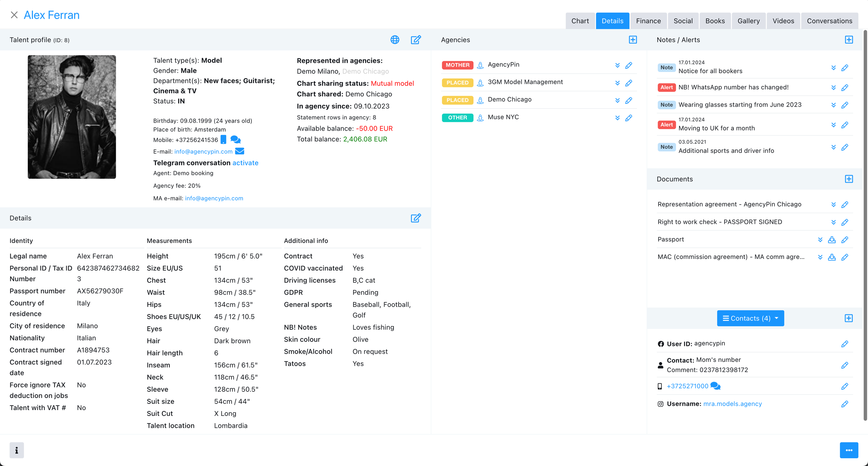
Task: Click the edit icon in Details header
Action: pyautogui.click(x=416, y=218)
